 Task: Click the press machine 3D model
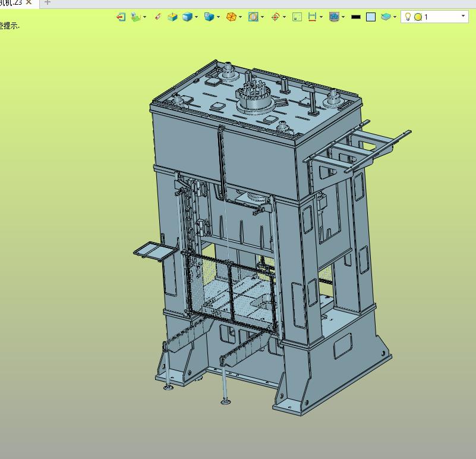click(264, 237)
